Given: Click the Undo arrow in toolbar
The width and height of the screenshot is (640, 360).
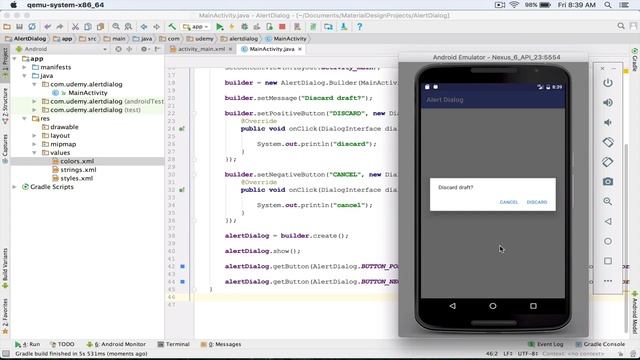Looking at the screenshot, I should click(x=48, y=27).
